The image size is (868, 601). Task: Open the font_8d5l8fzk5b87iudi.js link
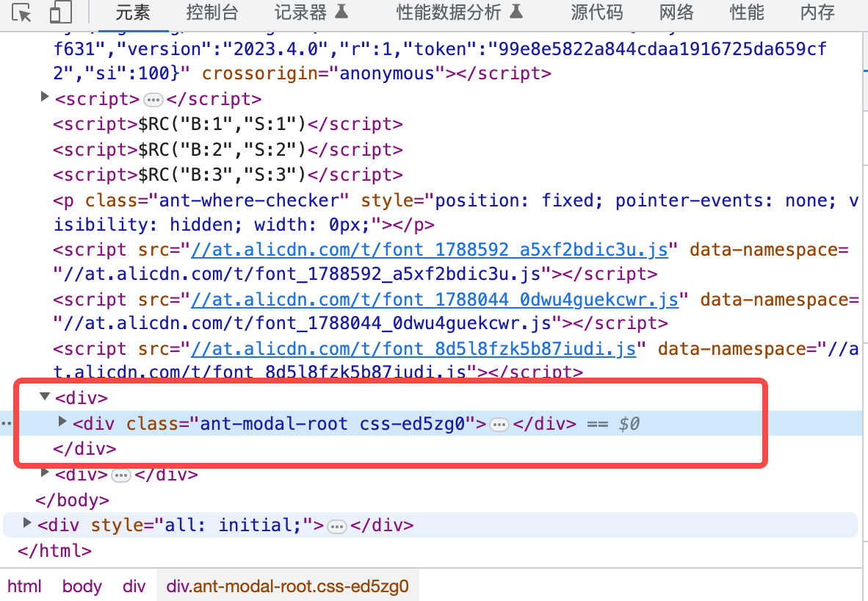413,349
